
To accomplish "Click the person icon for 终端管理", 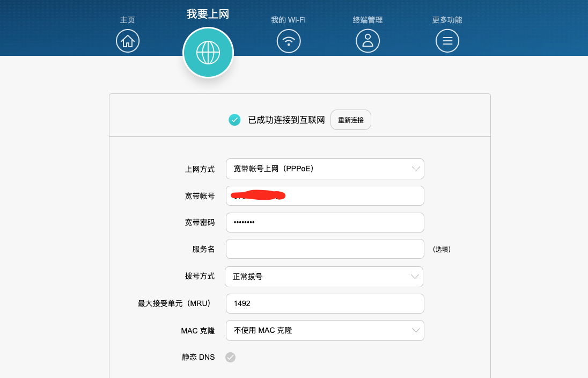I will (x=367, y=41).
